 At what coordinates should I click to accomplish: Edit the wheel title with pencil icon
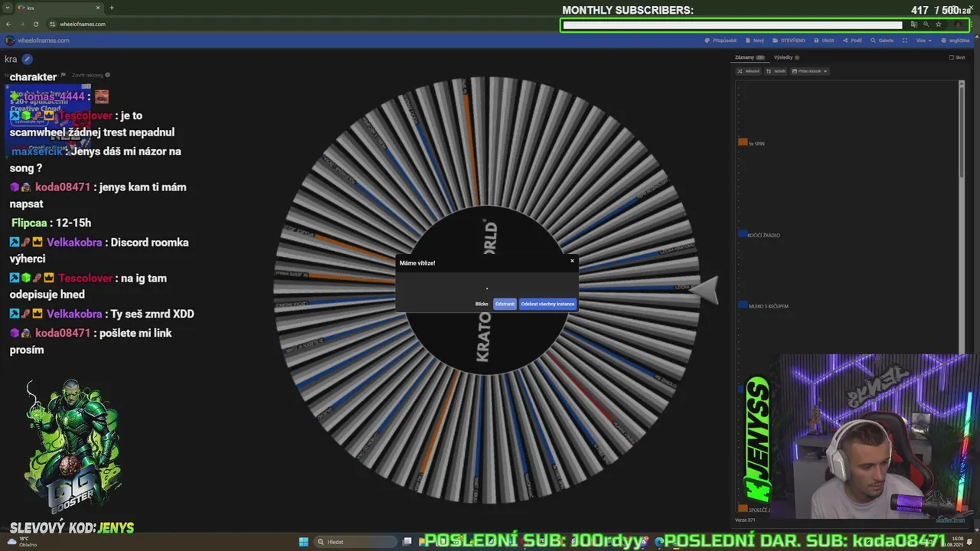(x=28, y=59)
